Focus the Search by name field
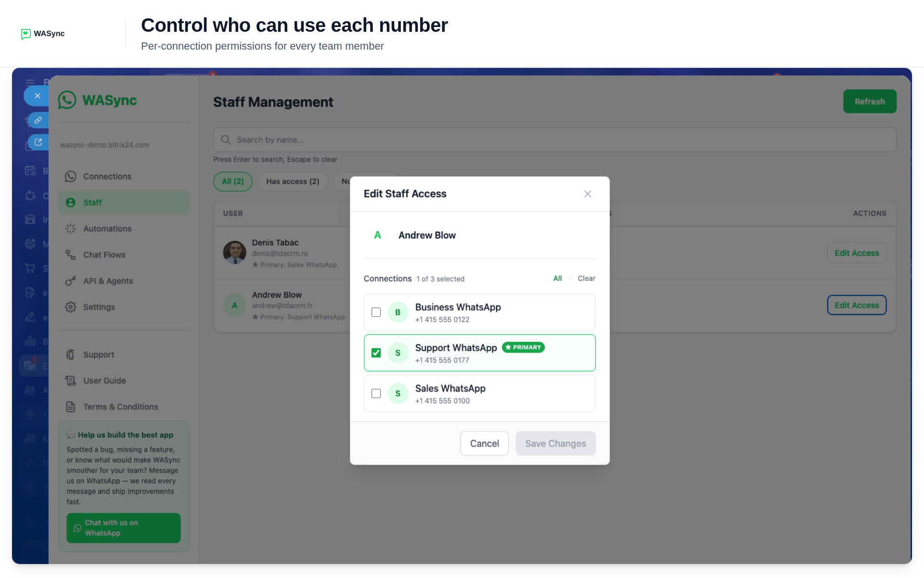The image size is (924, 578). click(554, 140)
